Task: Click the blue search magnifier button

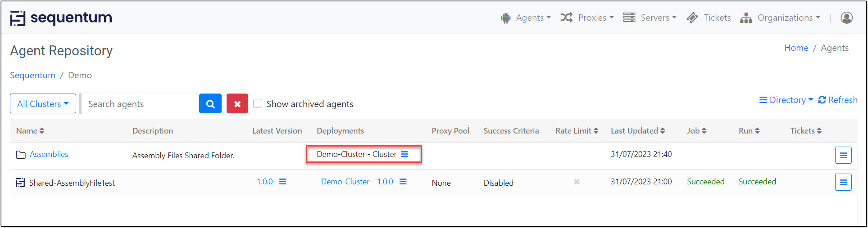Action: pos(210,104)
